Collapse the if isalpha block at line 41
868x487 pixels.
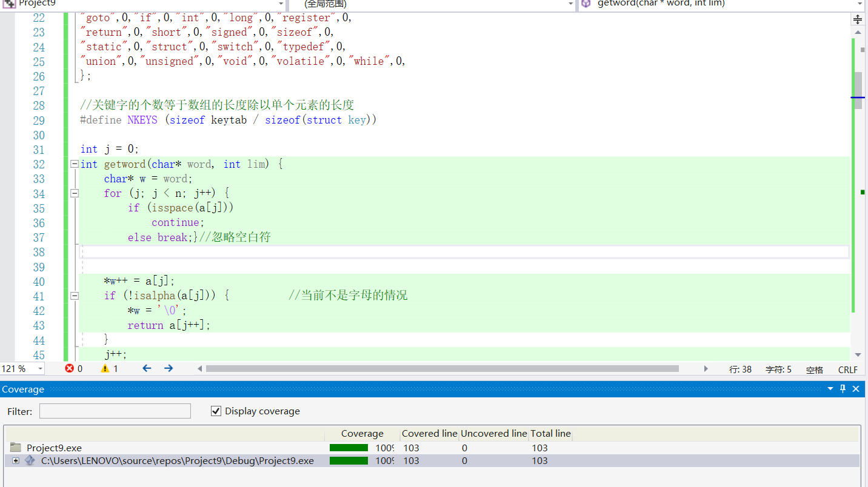[75, 296]
